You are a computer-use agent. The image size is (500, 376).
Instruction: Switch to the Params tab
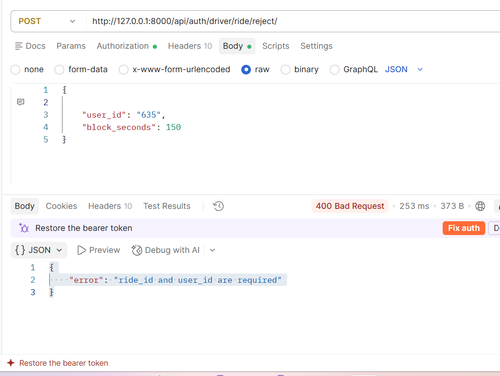point(71,46)
